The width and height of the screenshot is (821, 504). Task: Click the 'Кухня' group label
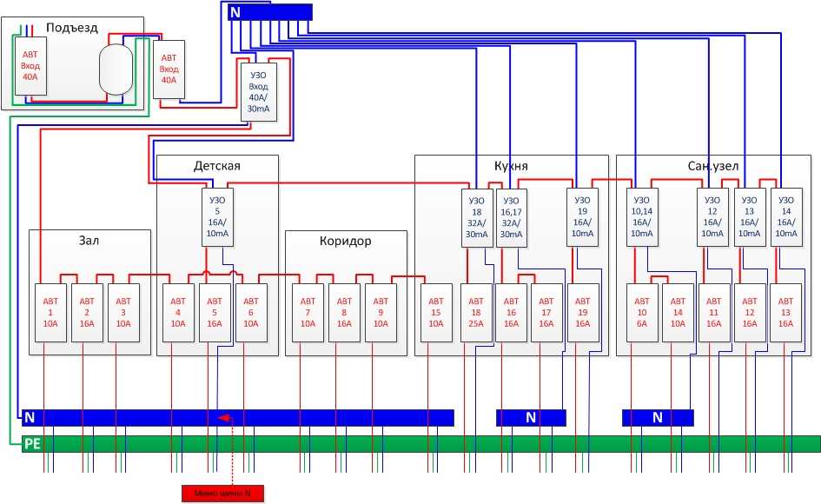tap(511, 166)
